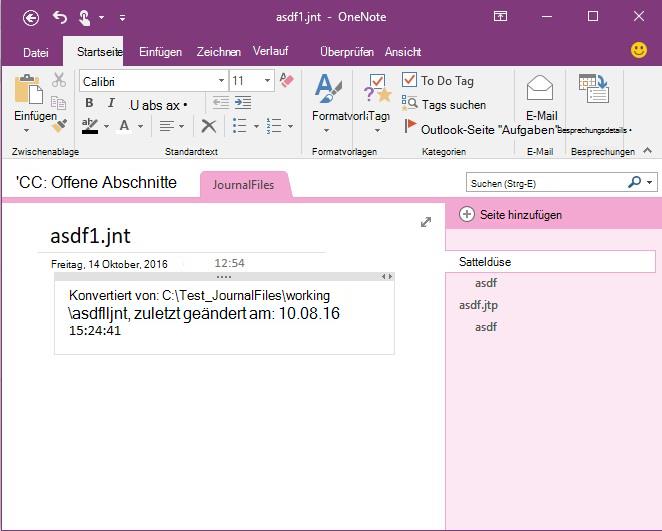The height and width of the screenshot is (531, 662).
Task: Apply a bulleted list
Action: point(240,126)
